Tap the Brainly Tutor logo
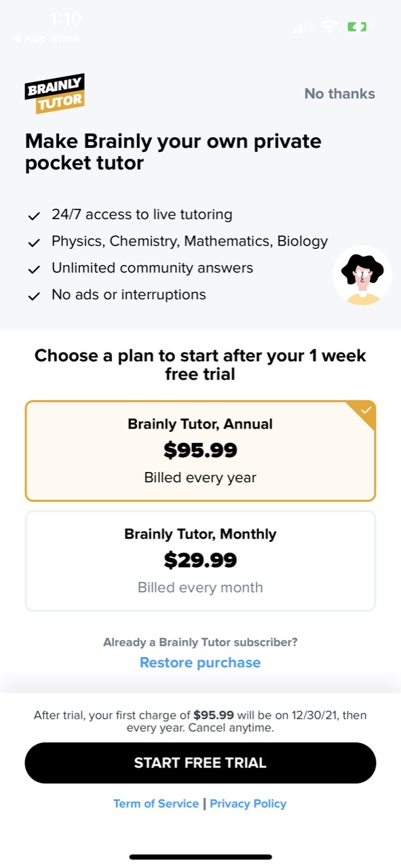Viewport: 401px width, 868px height. point(54,93)
